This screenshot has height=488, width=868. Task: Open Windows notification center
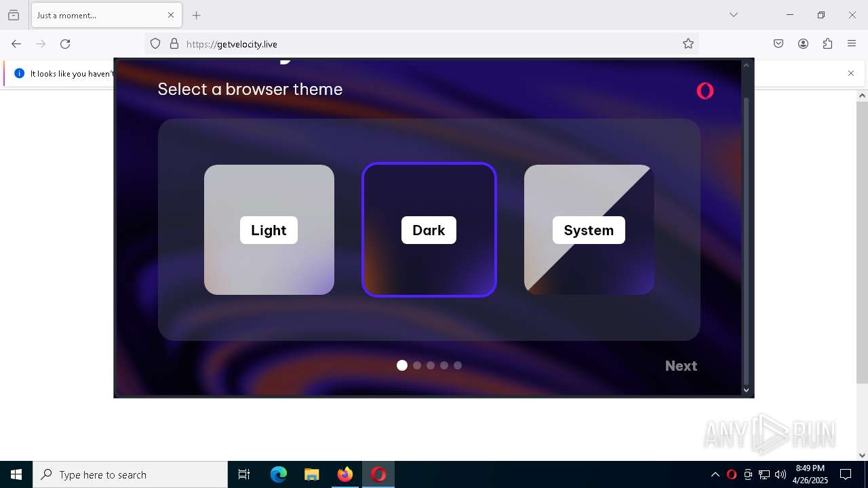pyautogui.click(x=846, y=474)
